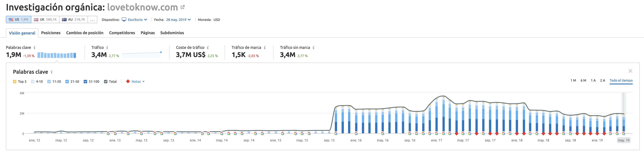644x153 pixels.
Task: Click the 3,7M US$ traffic cost value
Action: pyautogui.click(x=191, y=55)
